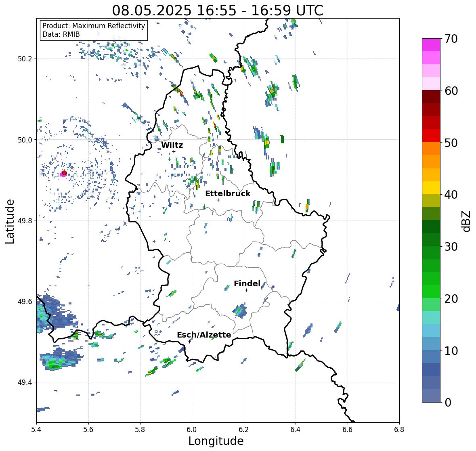Click the bright red swatch just above 50 dBZ
This screenshot has height=451, width=476.
coord(431,136)
